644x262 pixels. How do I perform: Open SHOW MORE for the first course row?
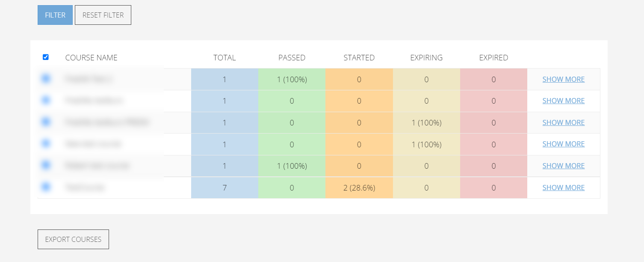point(563,79)
